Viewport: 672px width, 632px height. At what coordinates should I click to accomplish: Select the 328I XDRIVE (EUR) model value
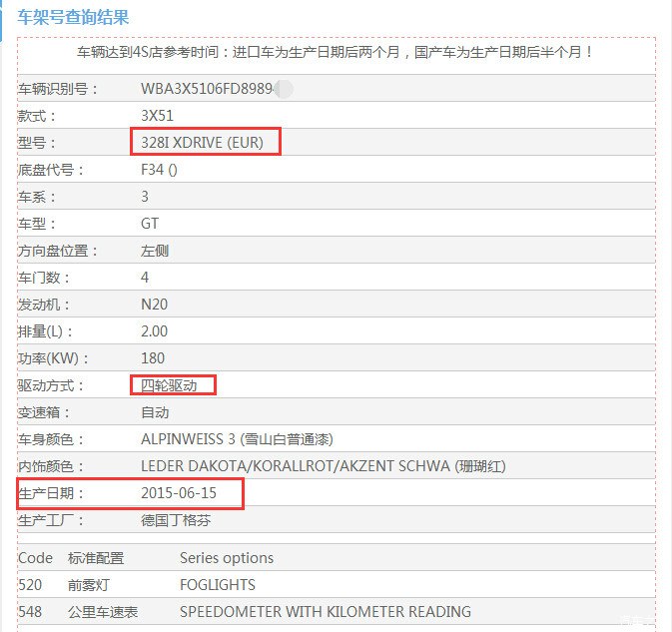203,143
